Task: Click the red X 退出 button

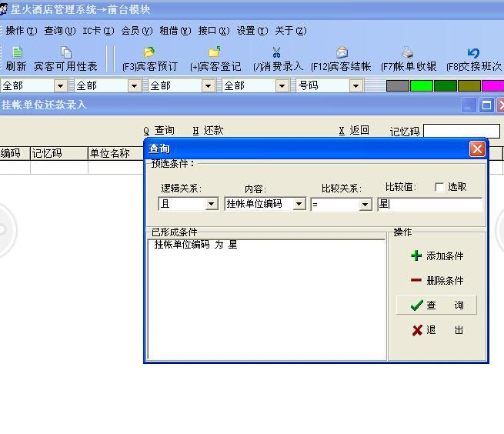Action: 436,330
